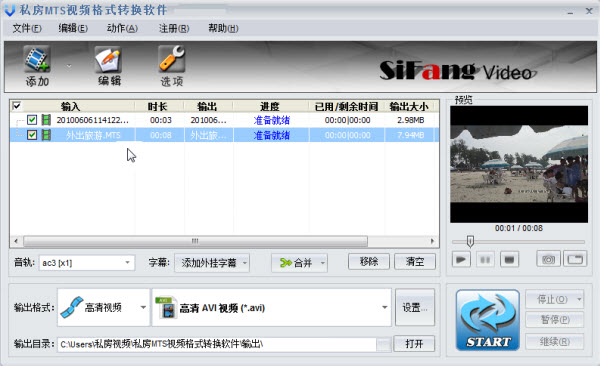Open the 动作(A) menu
The image size is (600, 366).
click(x=122, y=28)
